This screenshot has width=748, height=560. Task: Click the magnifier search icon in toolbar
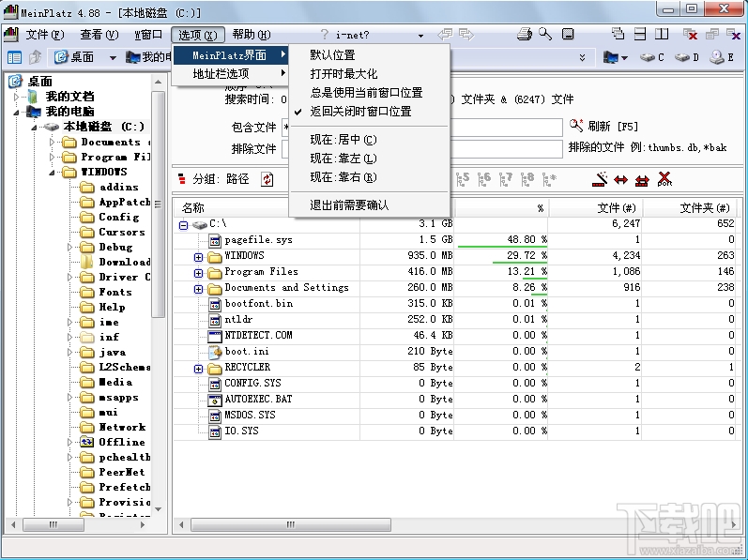pyautogui.click(x=545, y=34)
